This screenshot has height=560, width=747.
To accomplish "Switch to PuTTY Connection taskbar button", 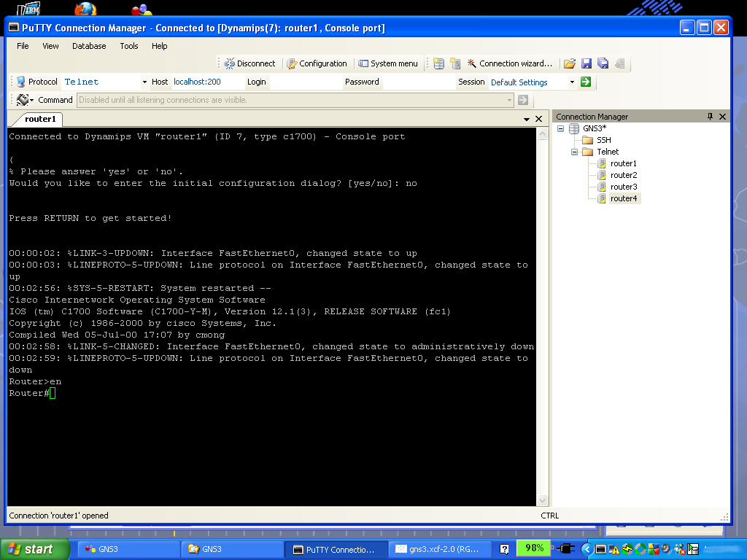I will [x=335, y=550].
